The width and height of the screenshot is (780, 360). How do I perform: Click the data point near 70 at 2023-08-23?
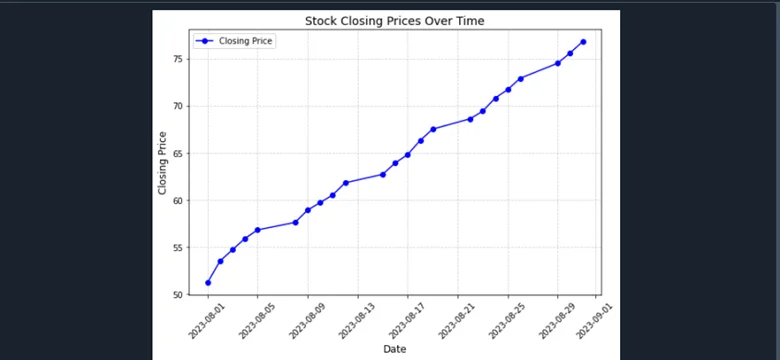483,111
